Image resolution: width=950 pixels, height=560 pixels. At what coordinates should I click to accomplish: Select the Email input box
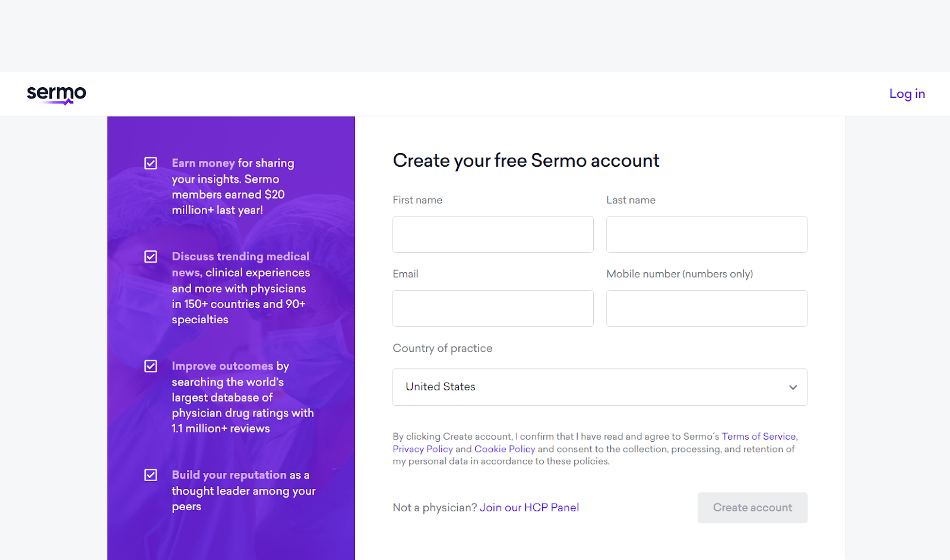(x=493, y=308)
